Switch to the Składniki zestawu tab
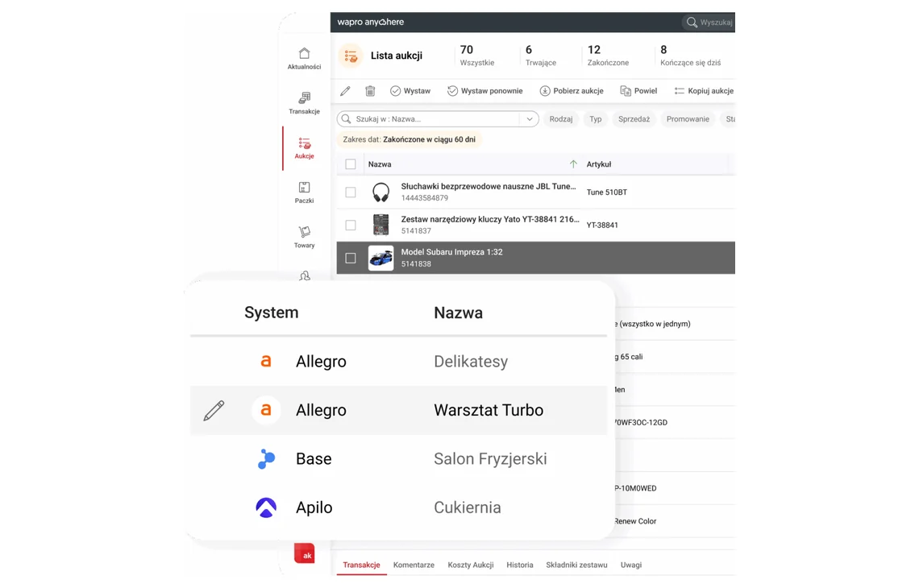This screenshot has width=919, height=588. (576, 565)
